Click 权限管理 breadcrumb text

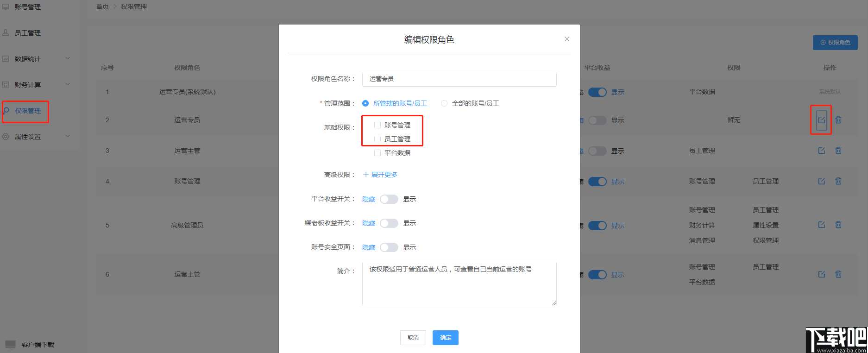tap(134, 6)
